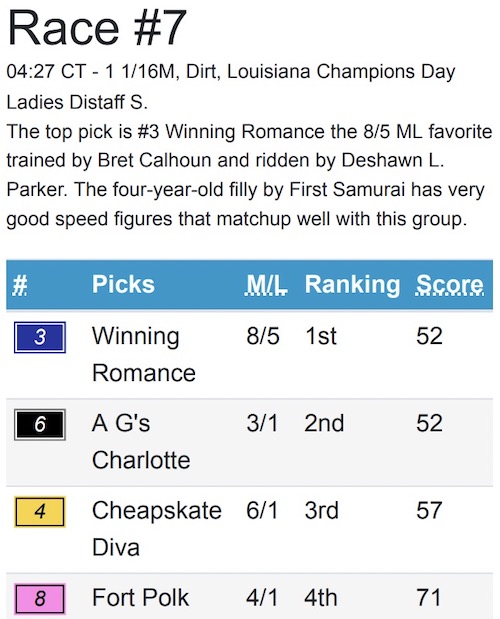500x619 pixels.
Task: Click the score 71 for Fort Polk
Action: tap(428, 598)
